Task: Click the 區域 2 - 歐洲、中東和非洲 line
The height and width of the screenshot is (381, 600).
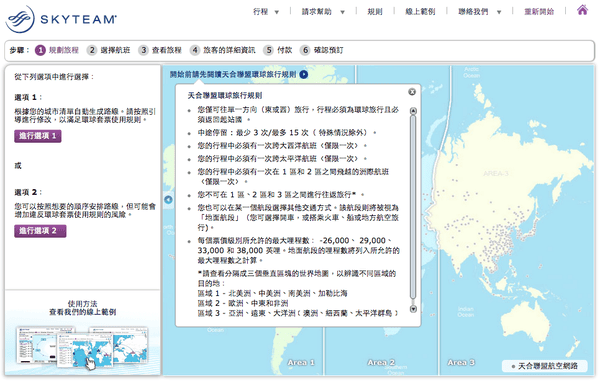Action: pos(243,303)
